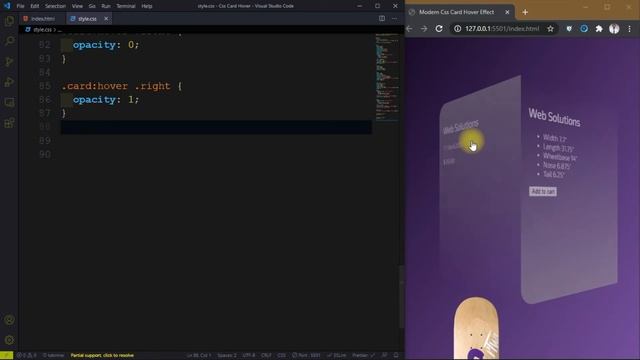
Task: Click the Prettier status bar item
Action: click(363, 356)
